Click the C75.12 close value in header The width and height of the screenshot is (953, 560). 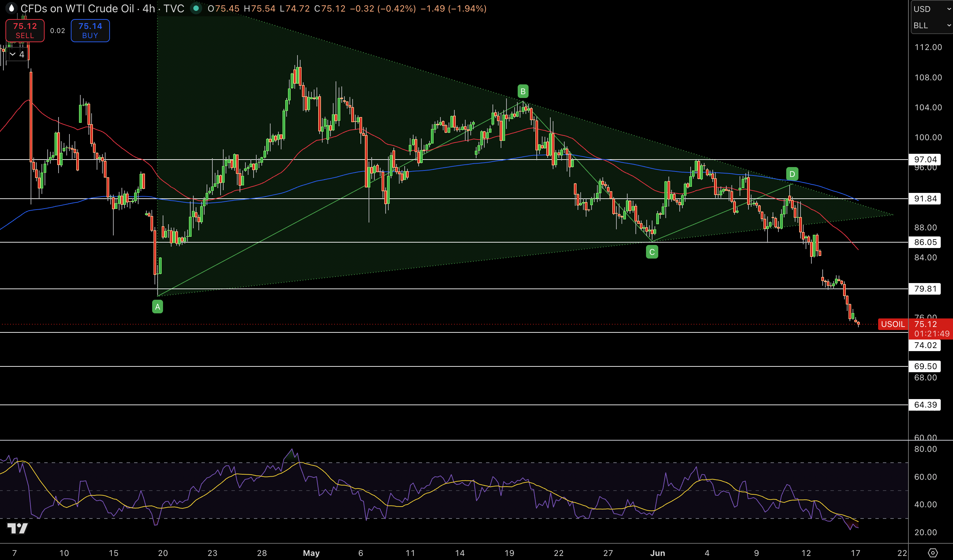330,8
